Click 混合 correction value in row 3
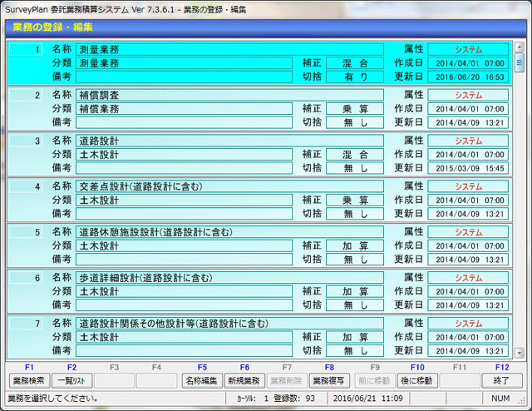Viewport: 532px width, 411px height. (x=355, y=155)
